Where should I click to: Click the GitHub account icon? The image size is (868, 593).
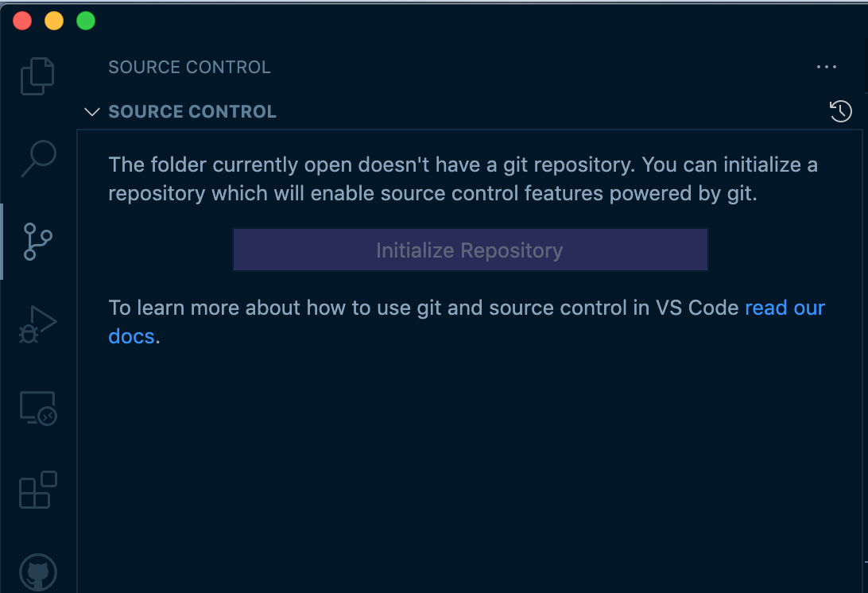pyautogui.click(x=37, y=572)
